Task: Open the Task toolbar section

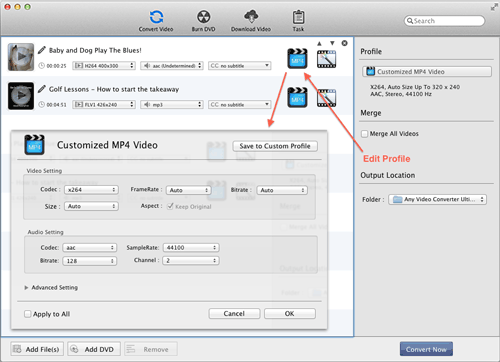Action: [298, 21]
